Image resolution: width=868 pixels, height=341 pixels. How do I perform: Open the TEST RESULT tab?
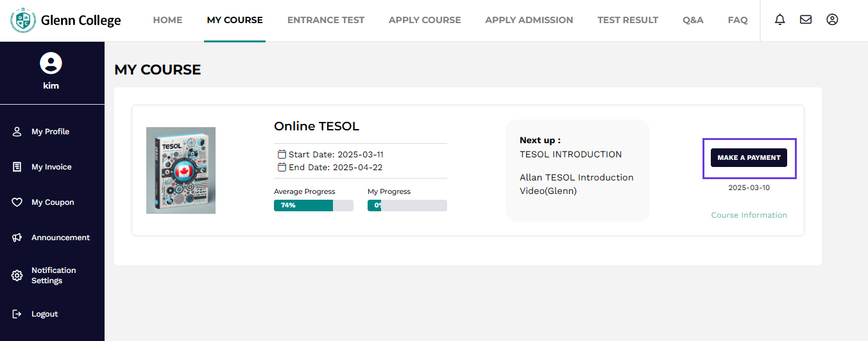click(627, 20)
